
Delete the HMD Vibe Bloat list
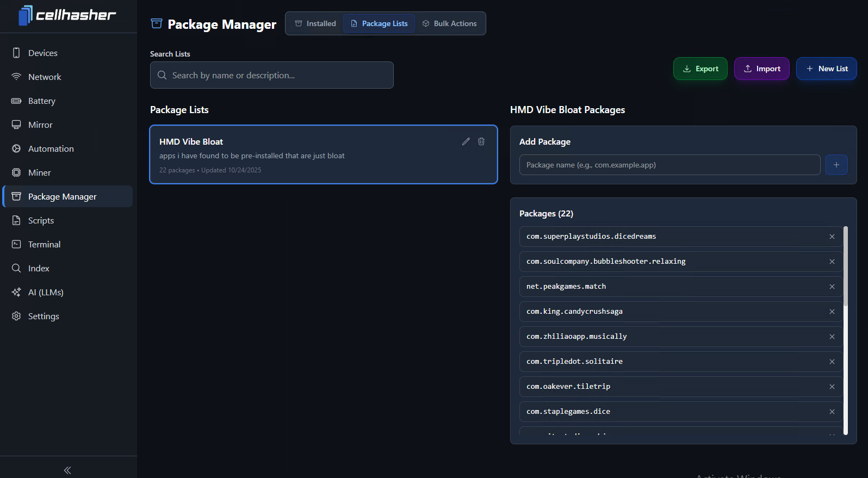(481, 141)
